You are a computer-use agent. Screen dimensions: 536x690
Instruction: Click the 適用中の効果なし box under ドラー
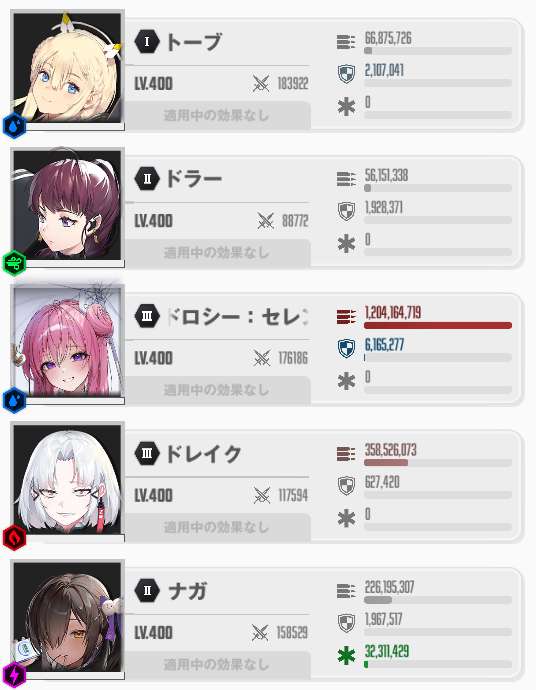tap(217, 253)
